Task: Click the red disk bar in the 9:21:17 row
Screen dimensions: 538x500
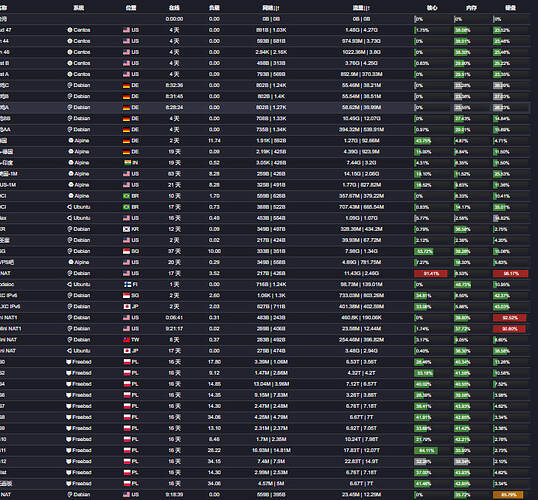Action: [509, 328]
